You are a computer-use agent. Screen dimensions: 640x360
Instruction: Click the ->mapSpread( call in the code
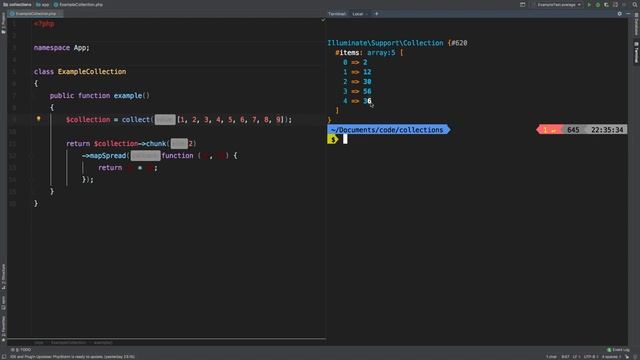tap(106, 156)
